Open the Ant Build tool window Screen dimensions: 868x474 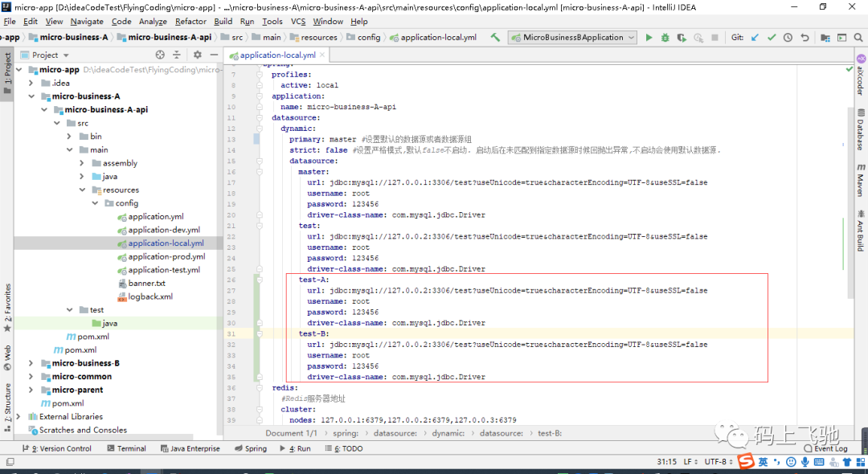861,230
